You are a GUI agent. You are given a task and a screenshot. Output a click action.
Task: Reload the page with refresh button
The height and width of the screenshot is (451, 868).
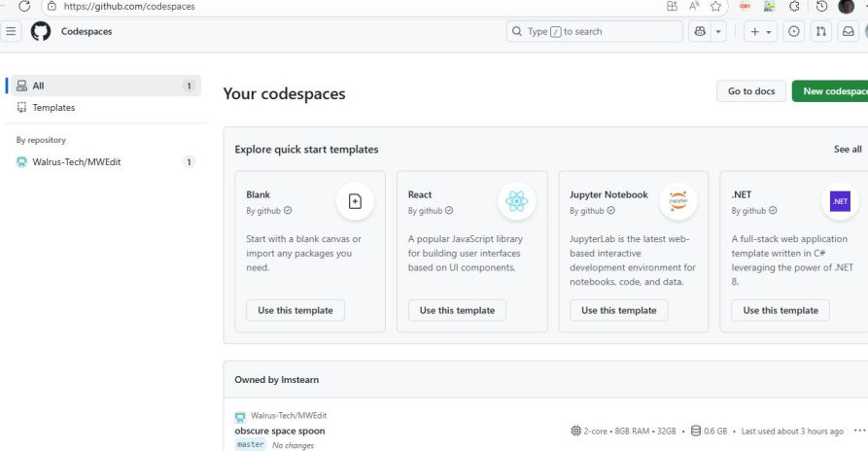[x=25, y=6]
